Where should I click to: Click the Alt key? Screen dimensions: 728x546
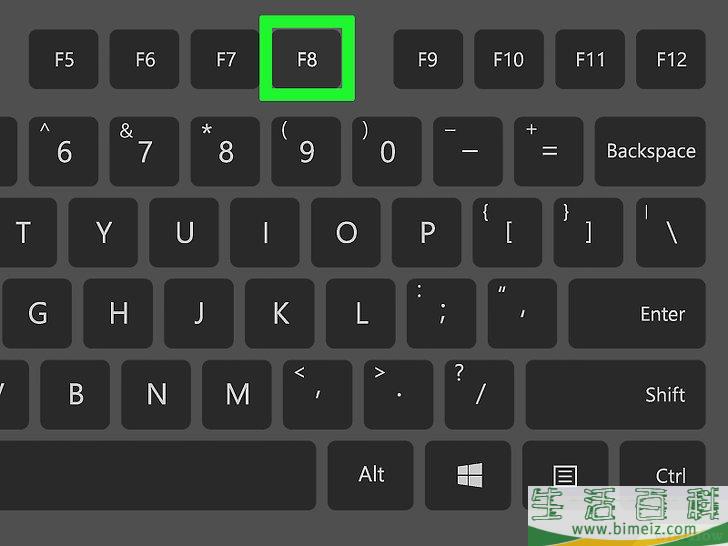[370, 475]
